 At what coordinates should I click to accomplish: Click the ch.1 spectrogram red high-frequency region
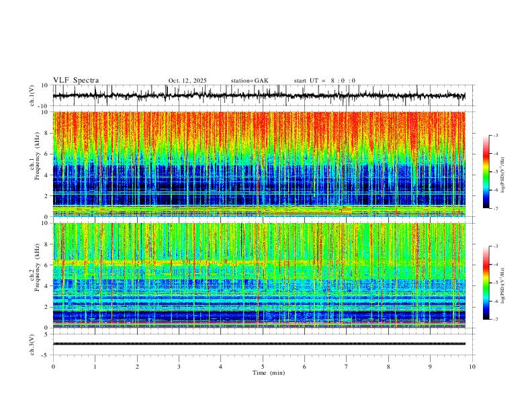[259, 129]
